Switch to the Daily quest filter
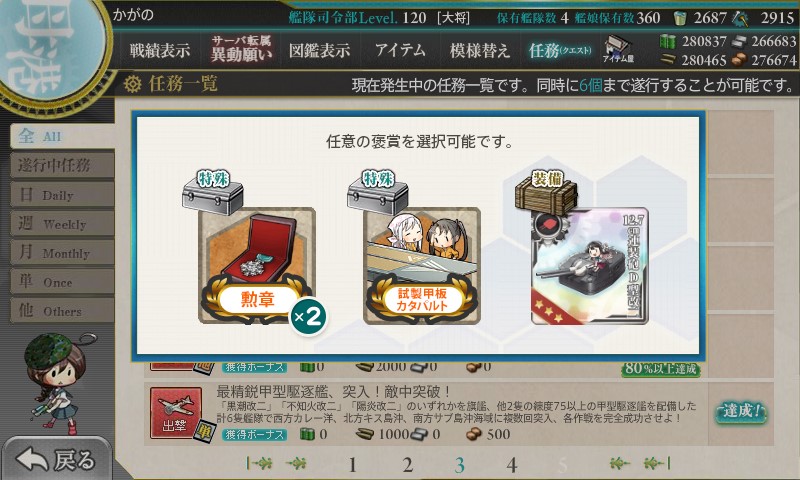800x480 pixels. [62, 195]
